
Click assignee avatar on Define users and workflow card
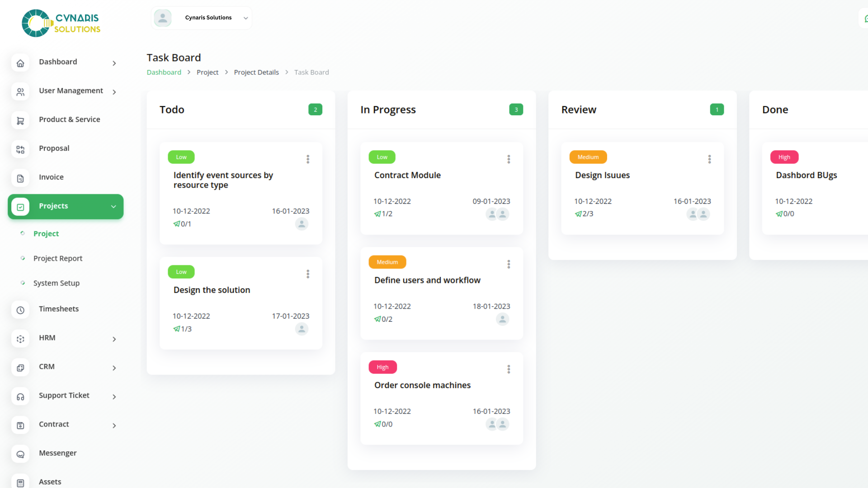click(x=502, y=319)
